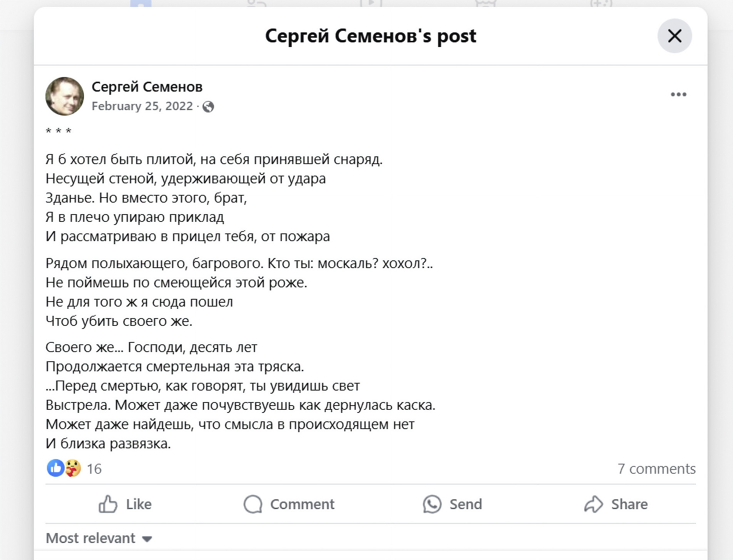Like the post with Like button
The image size is (733, 560).
tap(125, 504)
